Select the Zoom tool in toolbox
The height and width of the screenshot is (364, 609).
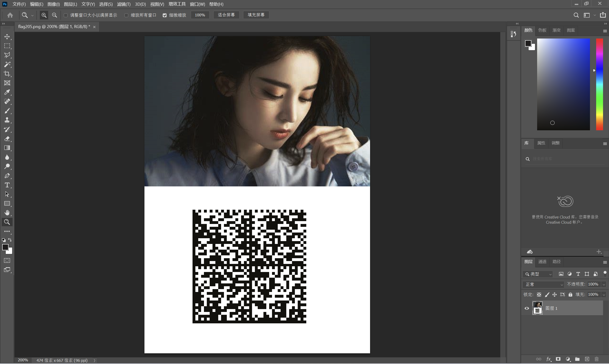click(x=7, y=222)
